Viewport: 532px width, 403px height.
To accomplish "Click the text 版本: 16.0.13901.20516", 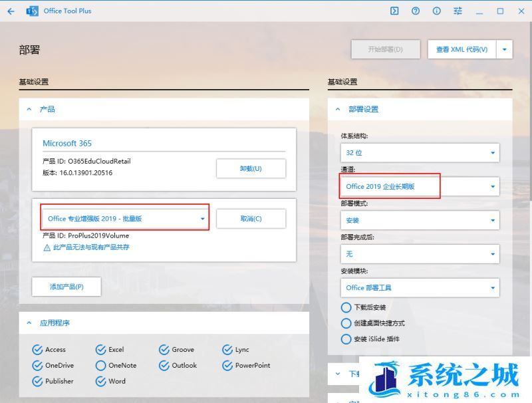I will tap(77, 173).
